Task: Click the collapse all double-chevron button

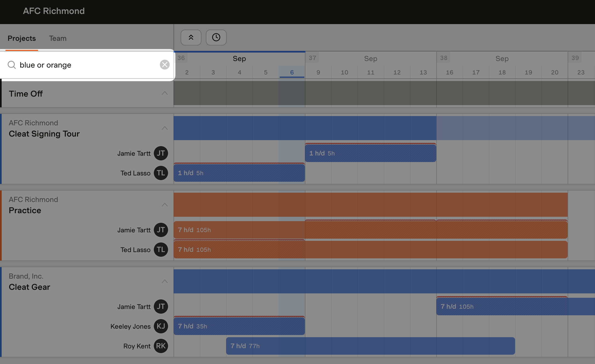Action: click(191, 37)
